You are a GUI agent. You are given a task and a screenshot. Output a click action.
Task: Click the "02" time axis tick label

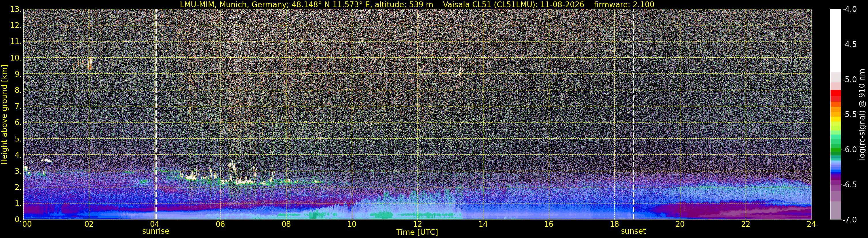89,224
